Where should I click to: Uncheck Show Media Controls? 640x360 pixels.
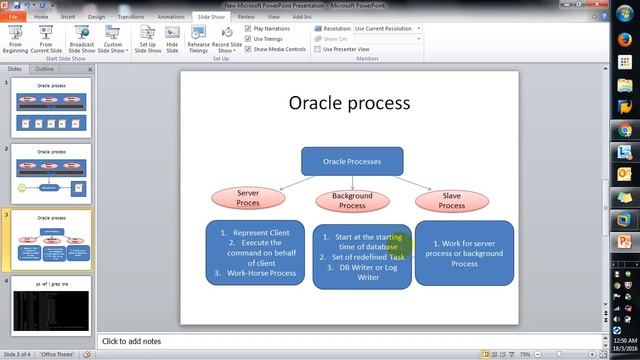coord(248,49)
